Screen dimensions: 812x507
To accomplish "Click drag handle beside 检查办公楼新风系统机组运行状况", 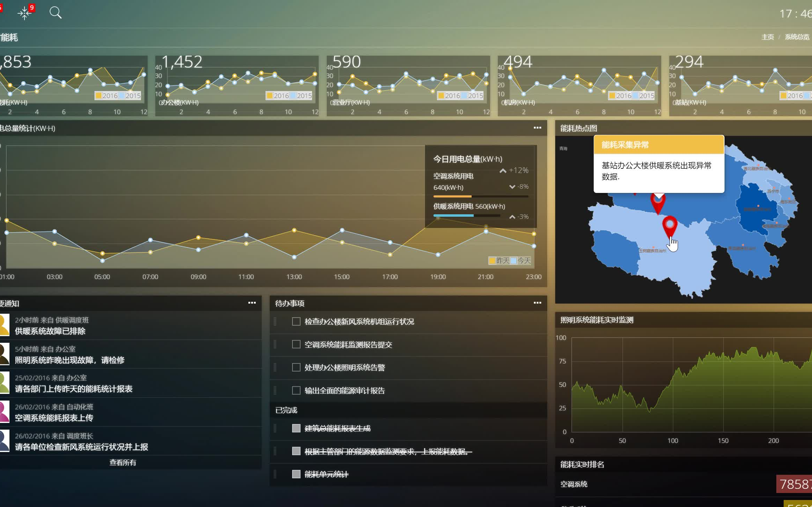I will pos(275,321).
